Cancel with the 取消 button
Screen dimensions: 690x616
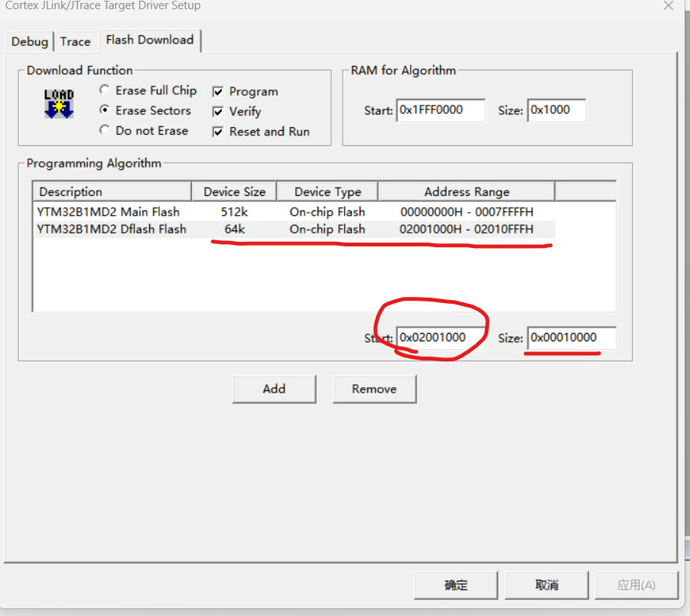(546, 585)
